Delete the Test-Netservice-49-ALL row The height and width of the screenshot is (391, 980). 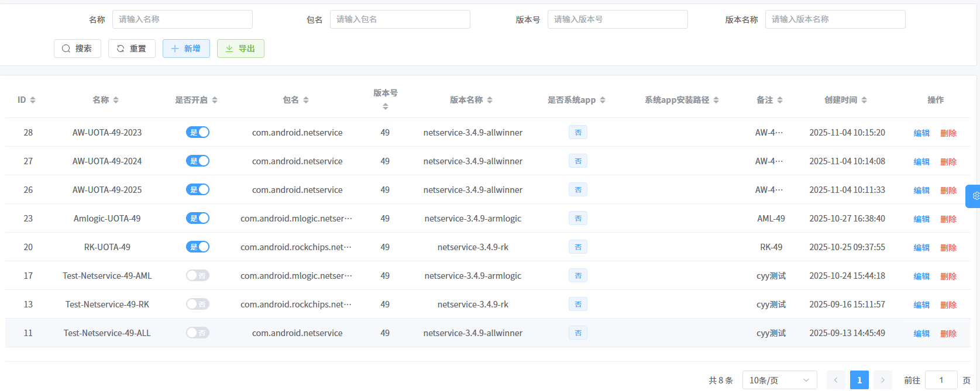click(948, 334)
